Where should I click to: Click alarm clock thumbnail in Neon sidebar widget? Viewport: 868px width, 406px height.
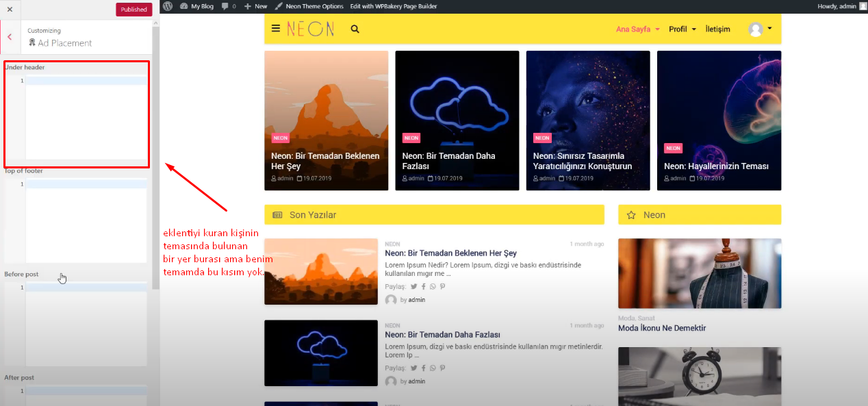(700, 377)
